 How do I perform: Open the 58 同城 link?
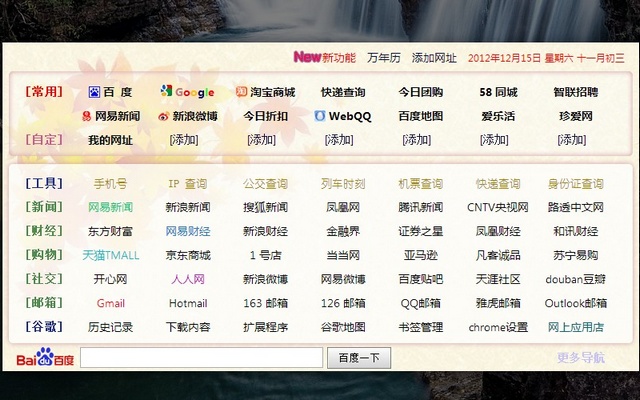(x=498, y=92)
